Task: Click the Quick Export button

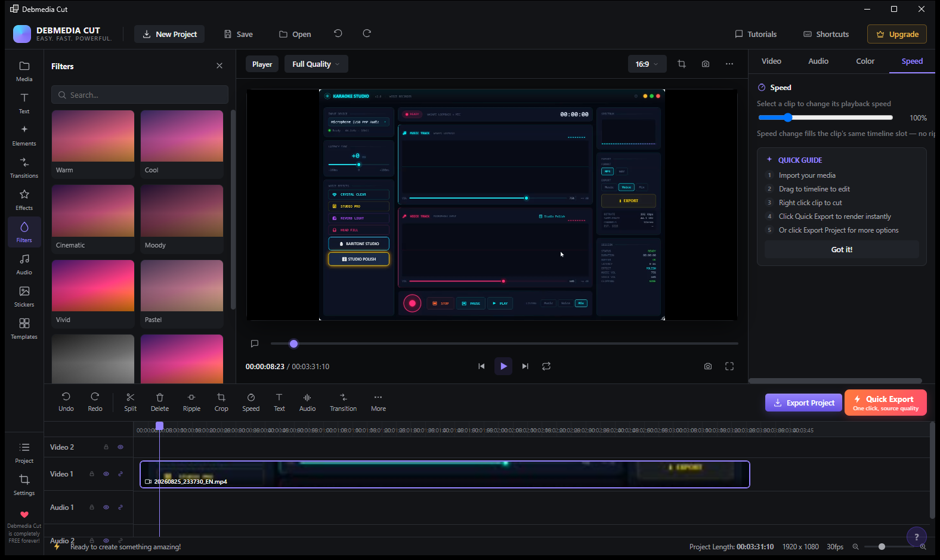Action: pos(886,403)
